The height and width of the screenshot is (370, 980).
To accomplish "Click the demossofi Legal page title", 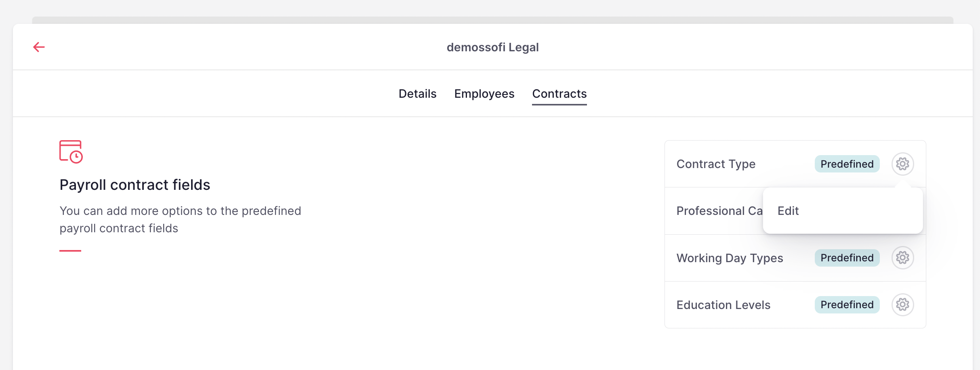I will click(493, 47).
